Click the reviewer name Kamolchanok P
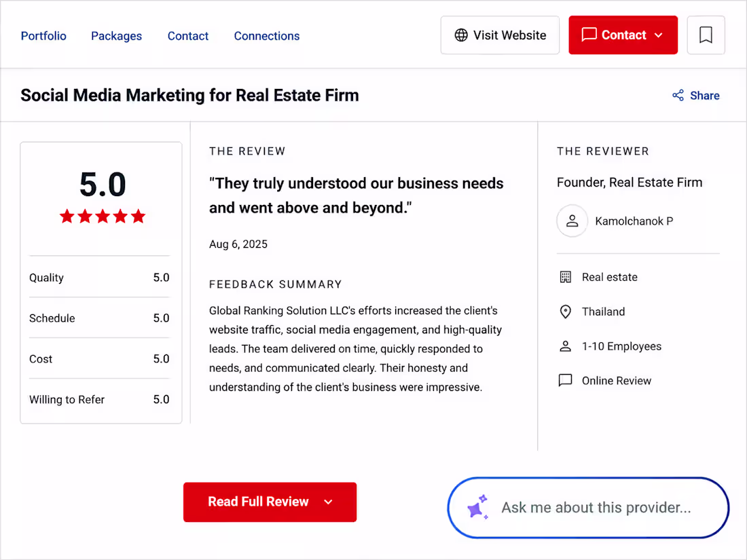The image size is (747, 560). click(x=634, y=221)
